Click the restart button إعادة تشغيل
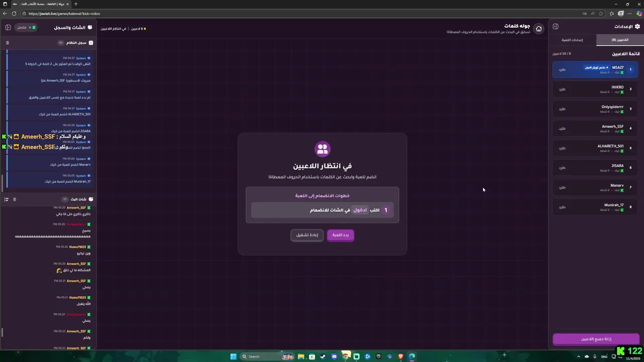 307,235
